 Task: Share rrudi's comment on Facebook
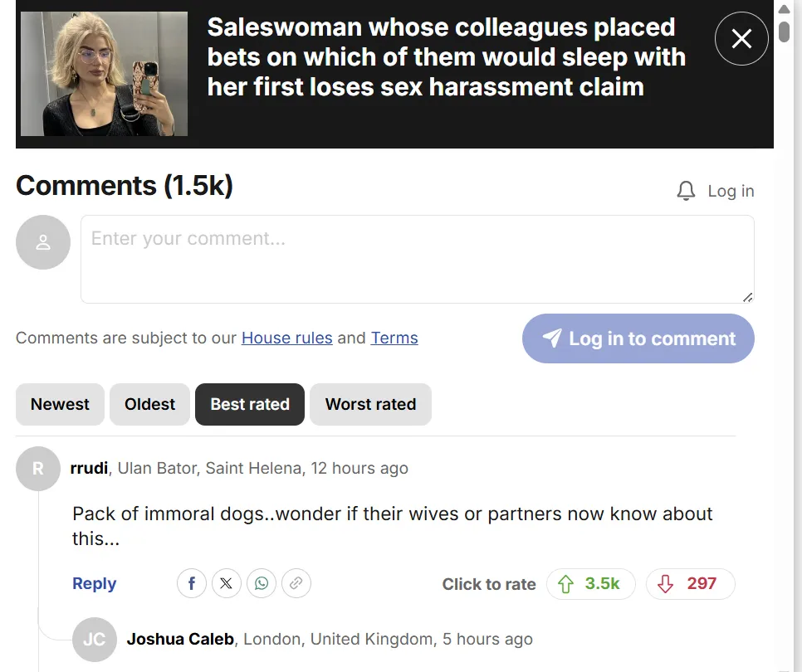click(x=192, y=584)
